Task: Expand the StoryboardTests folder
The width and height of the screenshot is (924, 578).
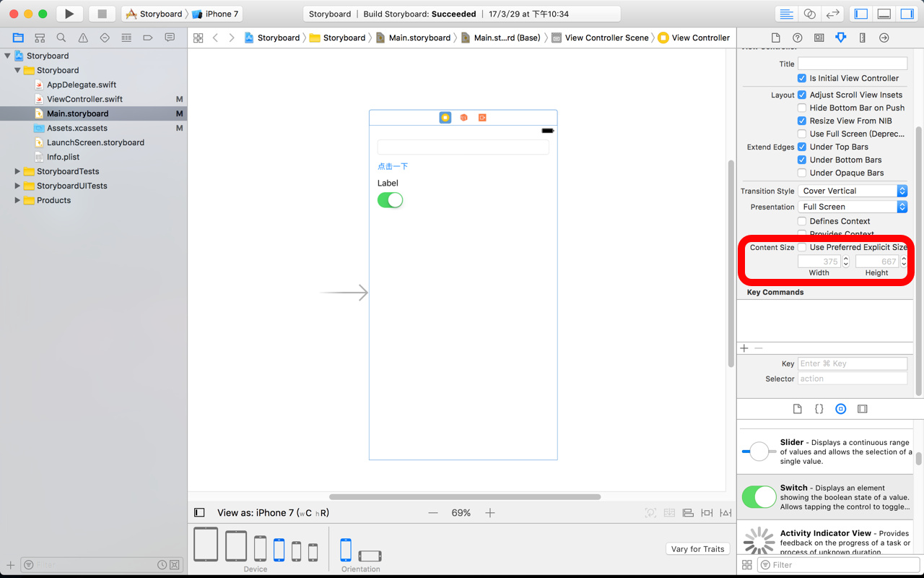Action: pos(17,171)
